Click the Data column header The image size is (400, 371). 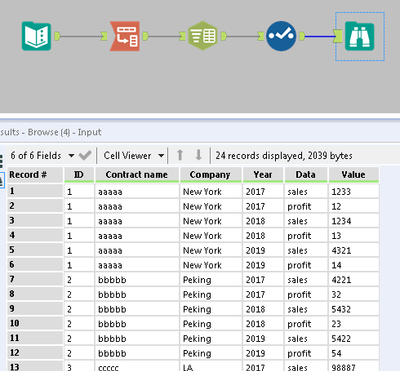pos(306,175)
